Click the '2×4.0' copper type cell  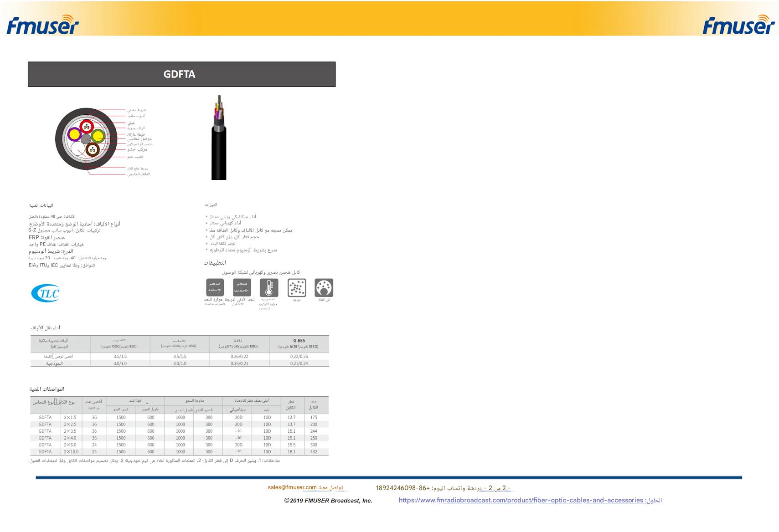coord(70,438)
